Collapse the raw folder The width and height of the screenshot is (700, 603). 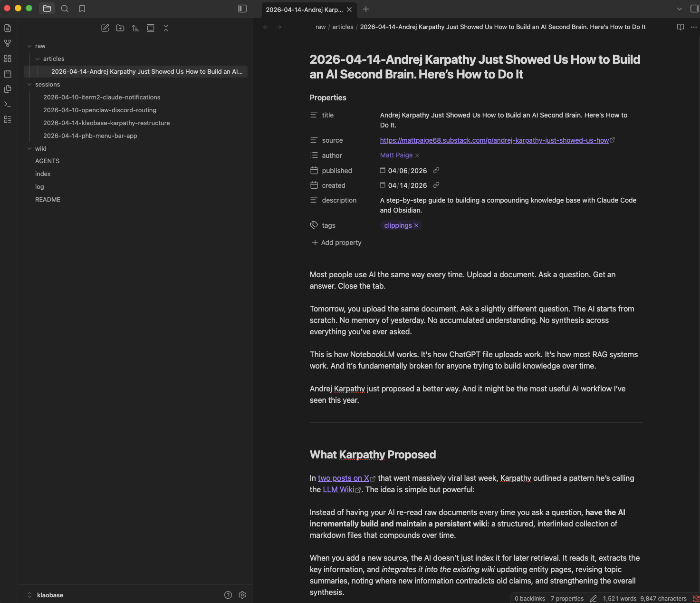[30, 46]
